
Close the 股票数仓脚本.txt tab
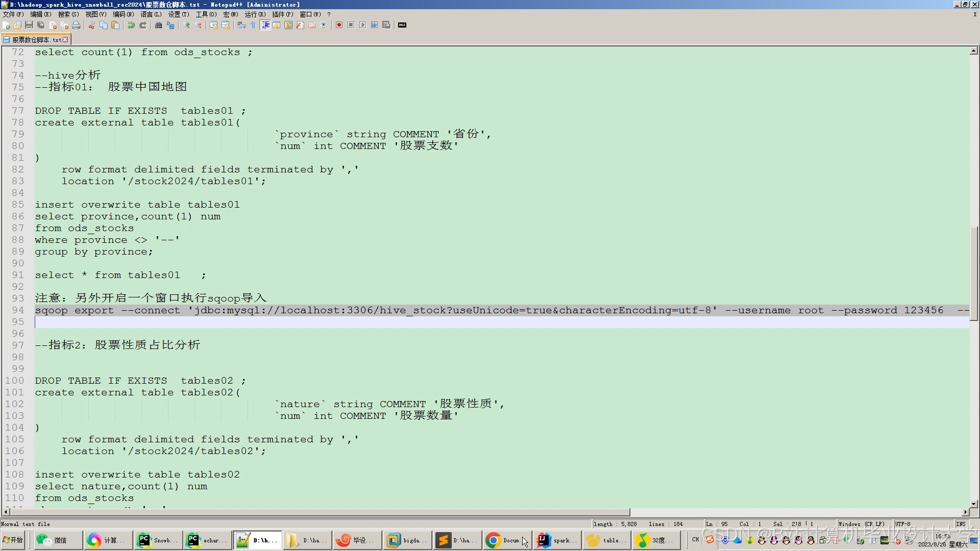click(x=65, y=39)
